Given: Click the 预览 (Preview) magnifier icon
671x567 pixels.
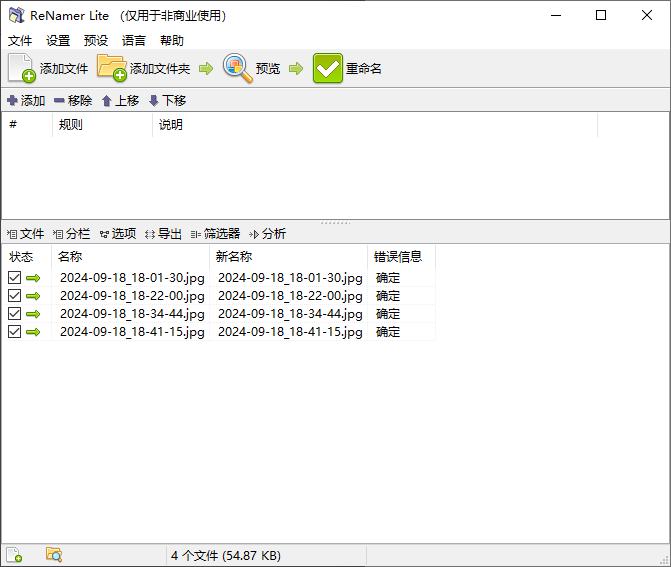Looking at the screenshot, I should tap(238, 68).
